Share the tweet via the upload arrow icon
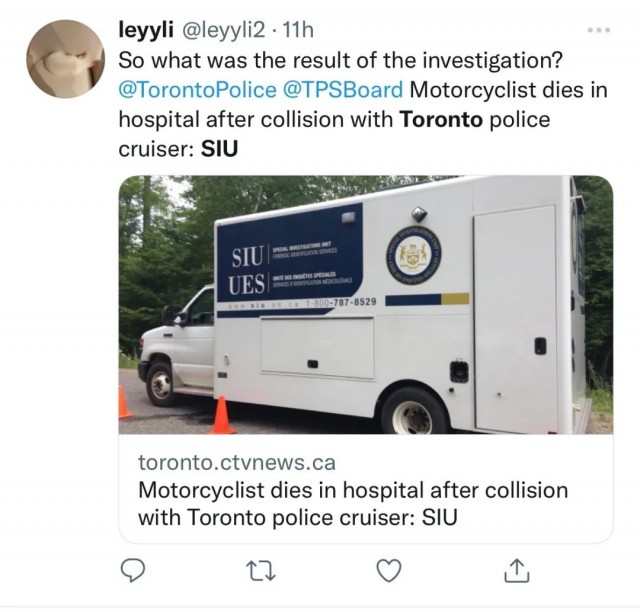The image size is (640, 612). pos(515,569)
